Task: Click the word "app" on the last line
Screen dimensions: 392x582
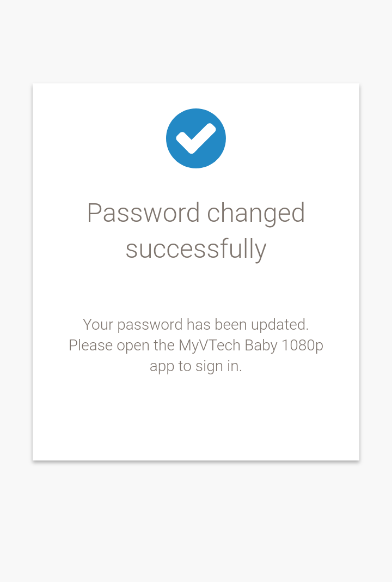Action: pos(162,367)
